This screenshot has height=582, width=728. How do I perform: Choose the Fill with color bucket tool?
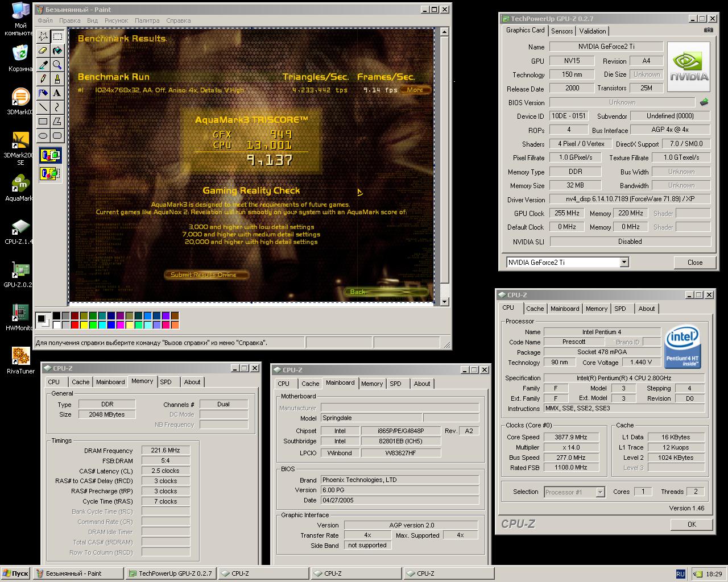(57, 51)
